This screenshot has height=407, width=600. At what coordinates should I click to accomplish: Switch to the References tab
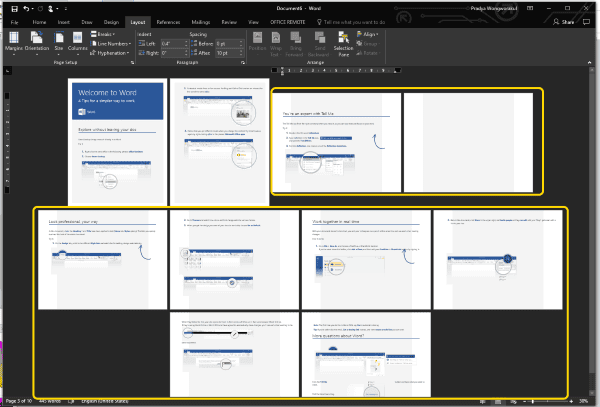[168, 20]
